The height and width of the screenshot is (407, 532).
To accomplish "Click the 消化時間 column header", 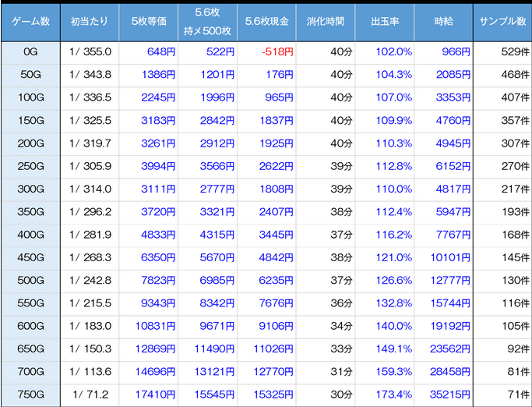I will coord(326,22).
